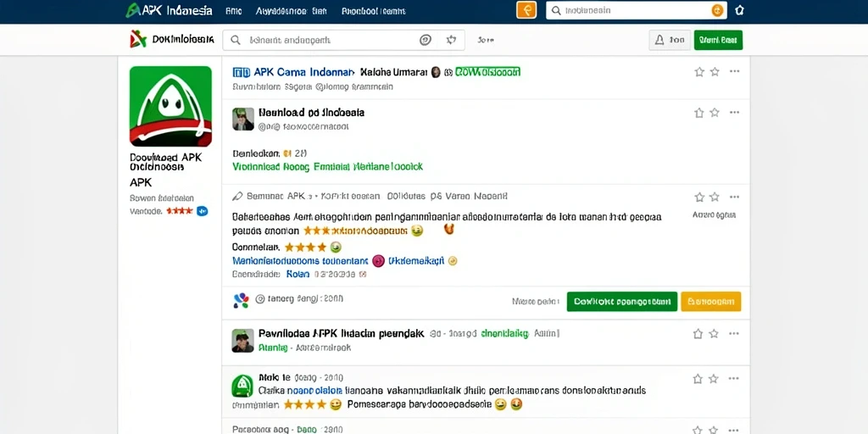Click the search field in the dark top bar
This screenshot has height=434, width=868.
pos(637,10)
